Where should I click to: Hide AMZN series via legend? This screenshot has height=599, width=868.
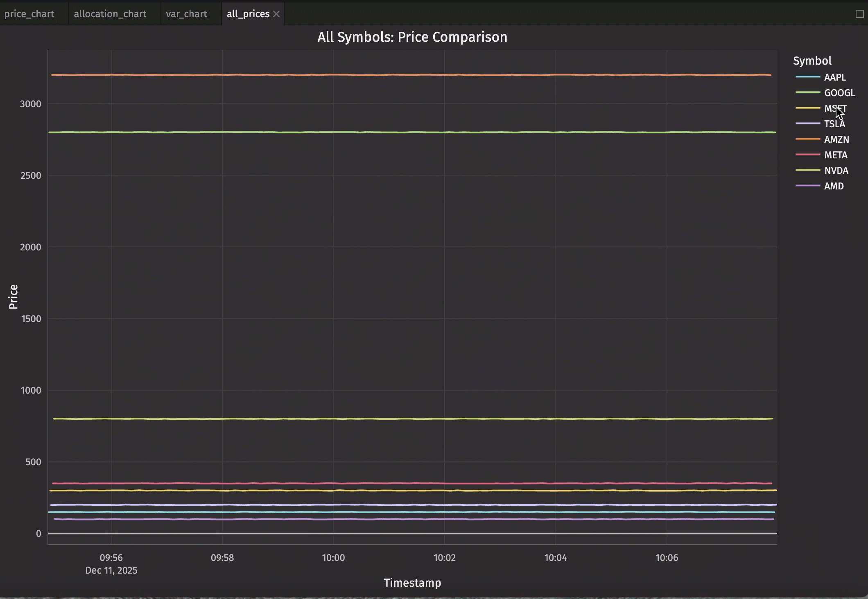[x=836, y=140]
